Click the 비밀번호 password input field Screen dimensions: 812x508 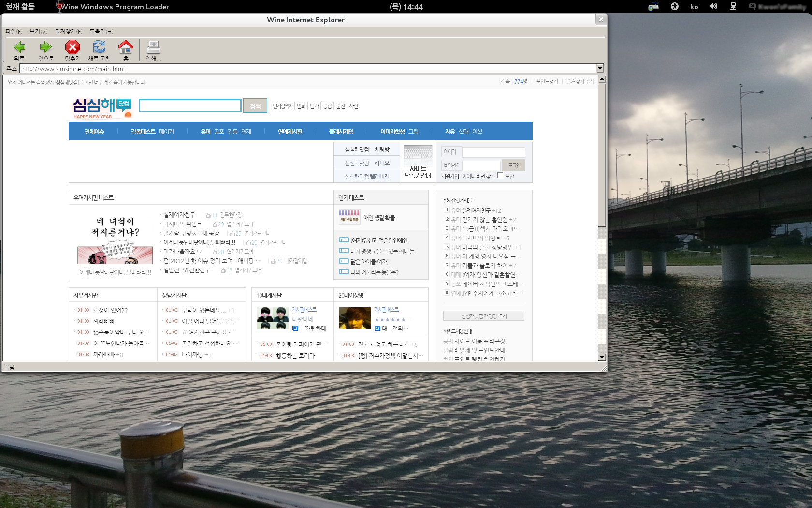click(481, 165)
